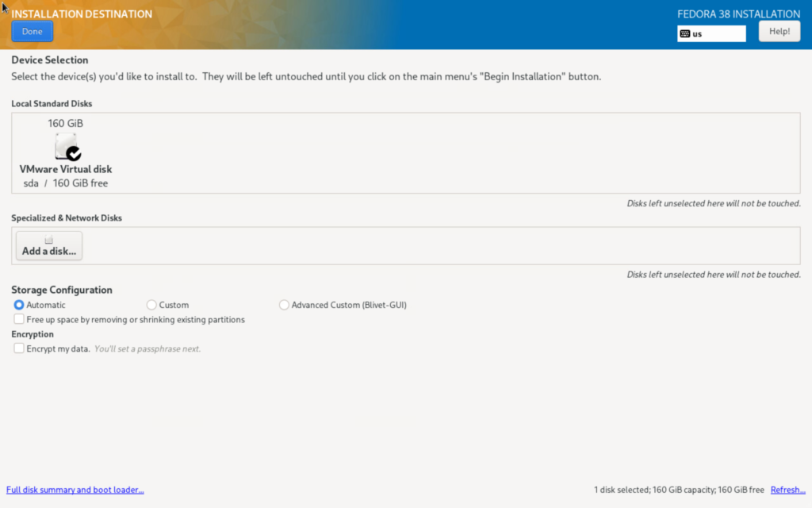Tick the 'Encrypt my data' checkbox
This screenshot has height=508, width=812.
pos(19,348)
